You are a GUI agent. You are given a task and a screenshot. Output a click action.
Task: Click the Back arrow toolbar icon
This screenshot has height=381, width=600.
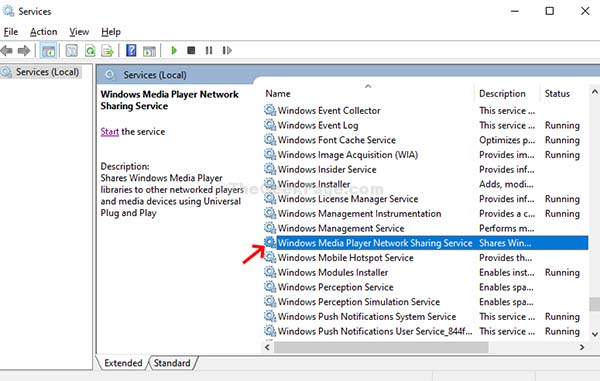[7, 50]
